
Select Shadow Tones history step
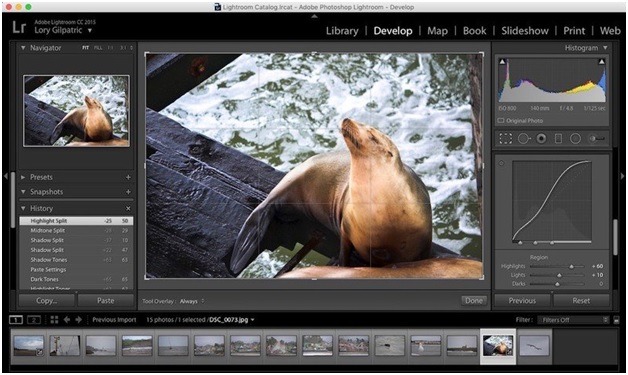tap(76, 260)
